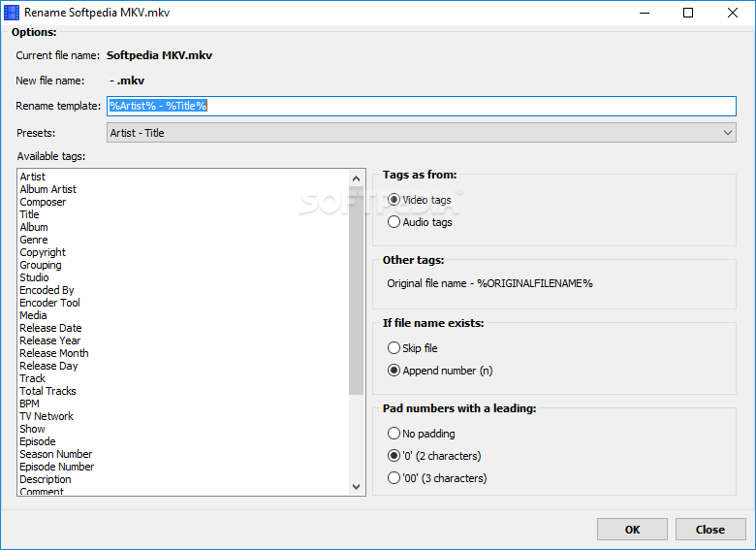Open the Presets dropdown
This screenshot has height=550, width=756.
tap(422, 133)
